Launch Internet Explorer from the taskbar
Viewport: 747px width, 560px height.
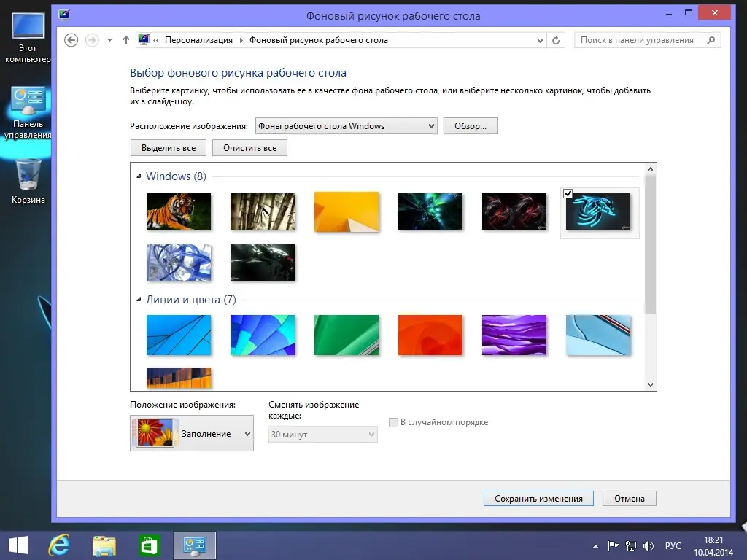59,545
